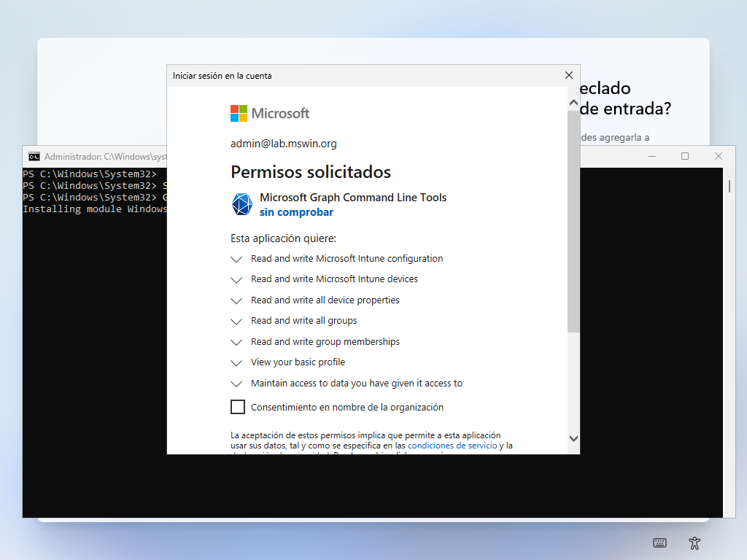Expand Read and write group memberships permission
The image size is (747, 560).
pos(236,342)
